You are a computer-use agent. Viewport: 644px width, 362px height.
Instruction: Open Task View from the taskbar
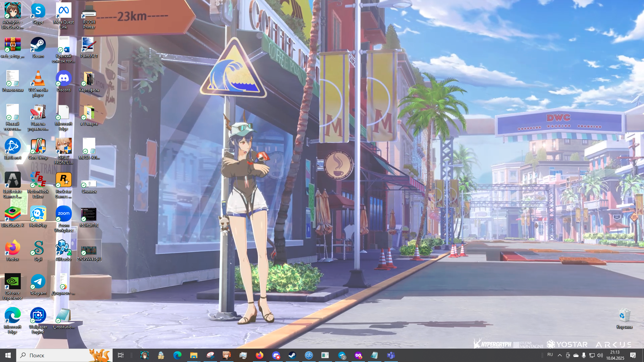121,355
